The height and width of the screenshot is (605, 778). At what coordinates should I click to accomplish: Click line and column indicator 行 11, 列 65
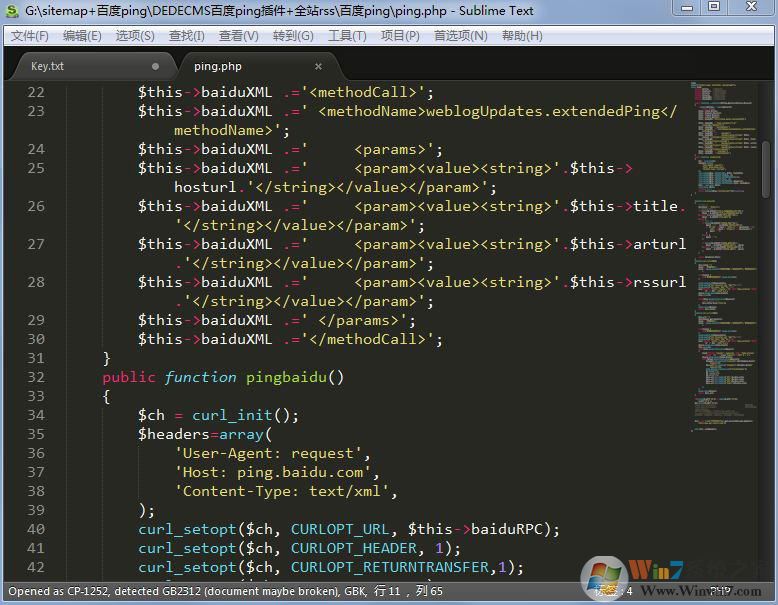[x=408, y=591]
